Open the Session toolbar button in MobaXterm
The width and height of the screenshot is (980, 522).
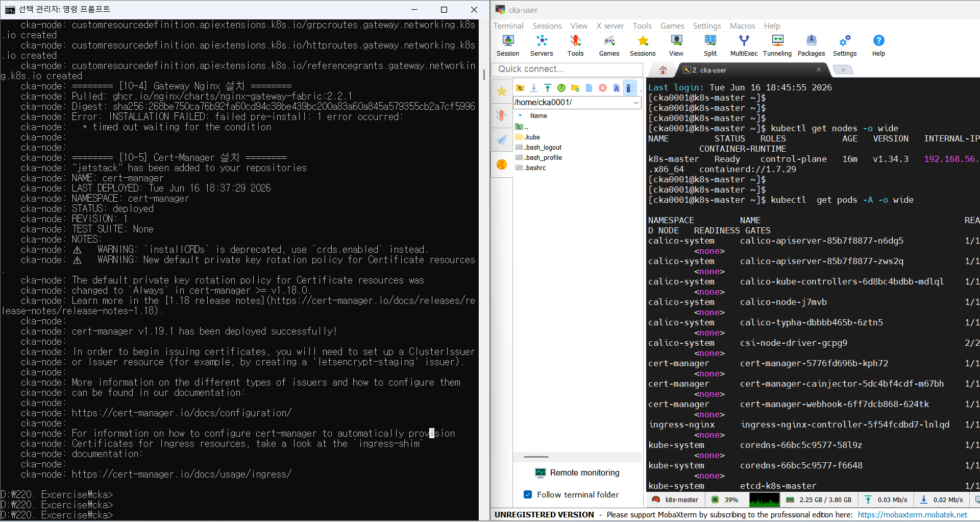point(507,45)
